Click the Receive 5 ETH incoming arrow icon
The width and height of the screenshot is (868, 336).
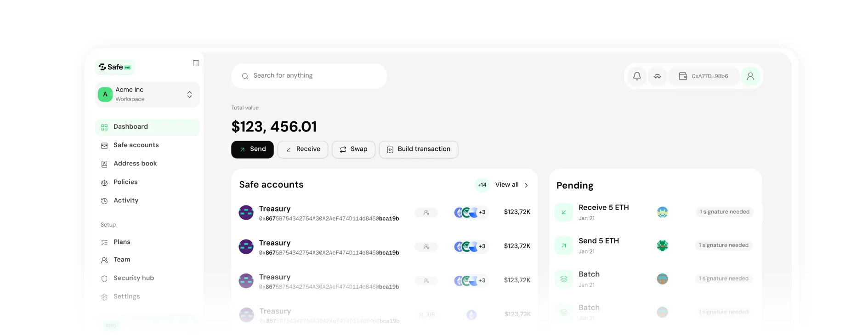pyautogui.click(x=564, y=212)
